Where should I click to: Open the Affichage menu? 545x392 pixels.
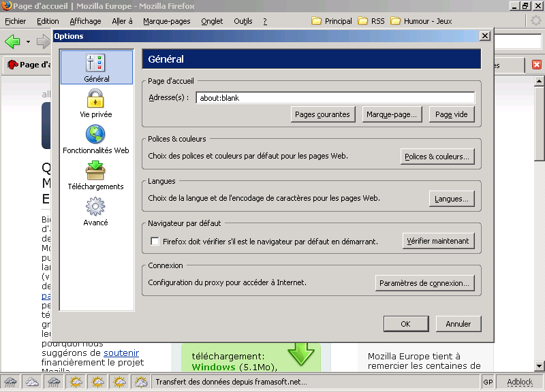pos(86,21)
